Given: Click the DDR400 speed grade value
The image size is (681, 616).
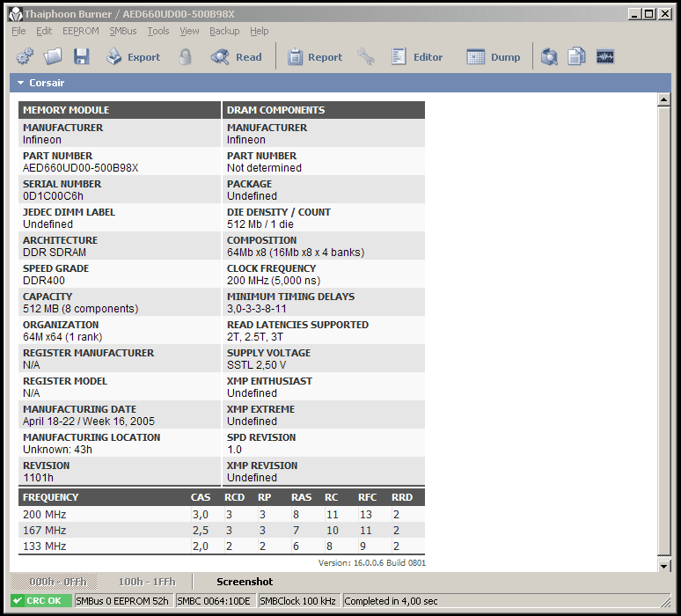Looking at the screenshot, I should point(44,281).
